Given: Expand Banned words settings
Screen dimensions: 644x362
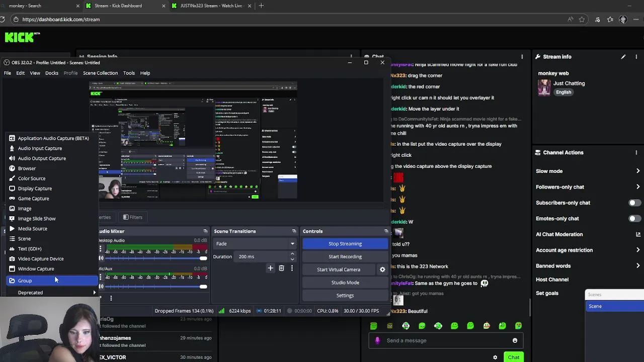Looking at the screenshot, I should pos(638,266).
